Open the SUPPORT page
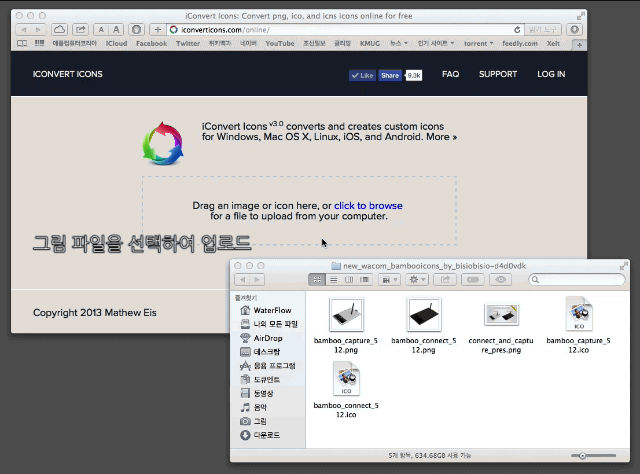Viewport: 640px width, 474px height. click(498, 74)
